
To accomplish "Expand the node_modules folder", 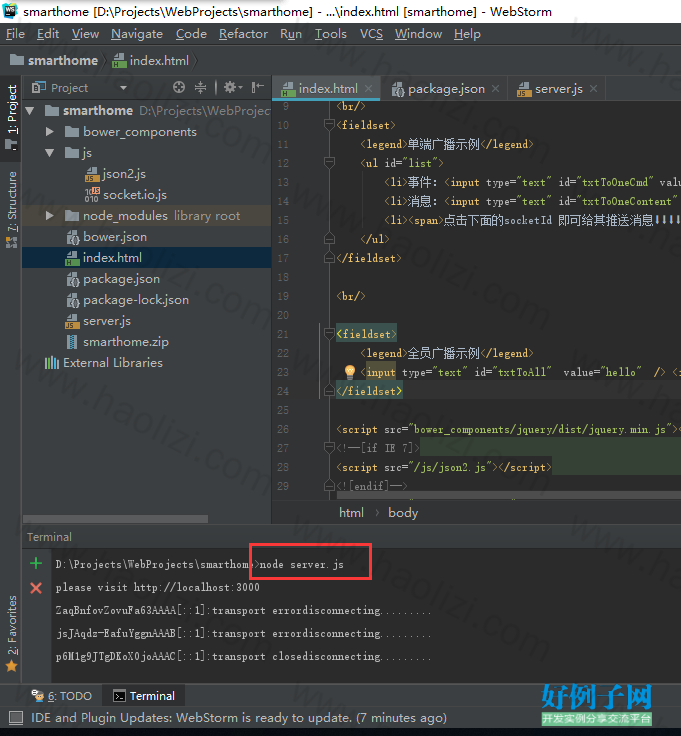I will (49, 216).
